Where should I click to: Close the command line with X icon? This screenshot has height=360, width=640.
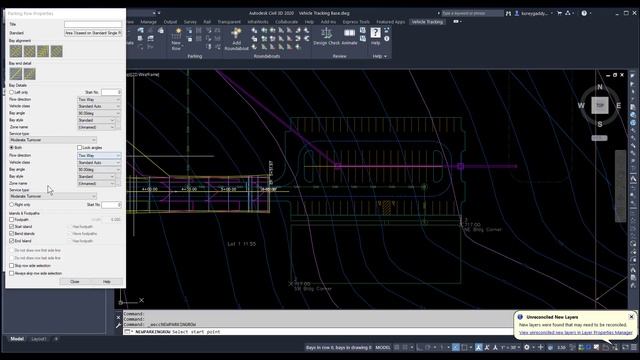click(118, 317)
